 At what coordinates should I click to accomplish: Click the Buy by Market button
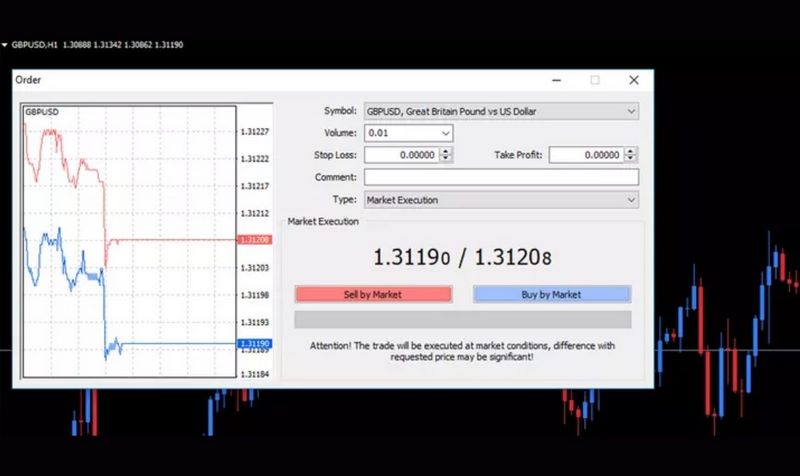coord(551,294)
